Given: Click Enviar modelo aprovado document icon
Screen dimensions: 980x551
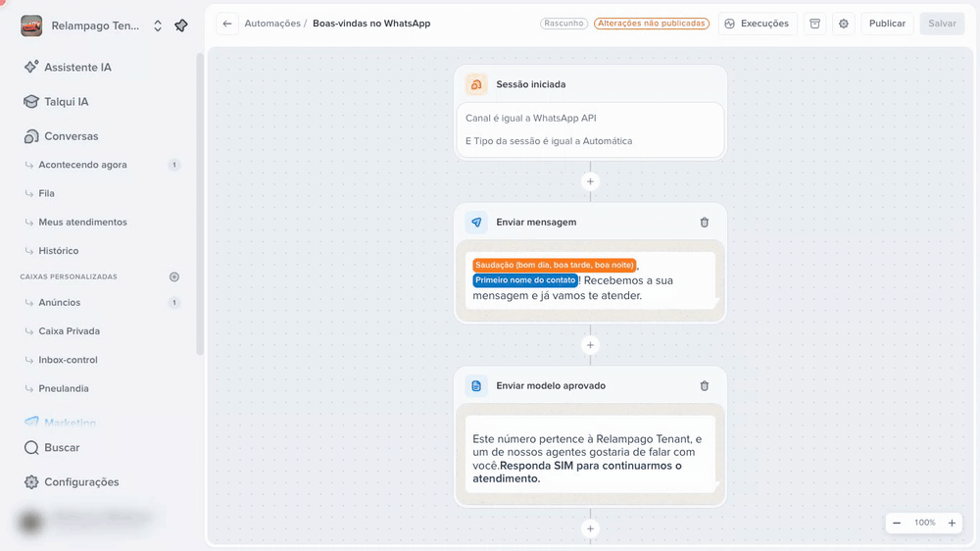Looking at the screenshot, I should pos(476,386).
